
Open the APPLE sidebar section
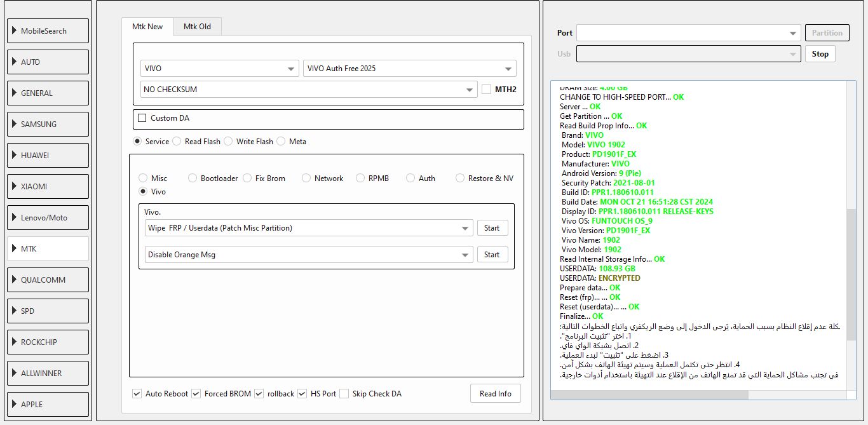48,405
